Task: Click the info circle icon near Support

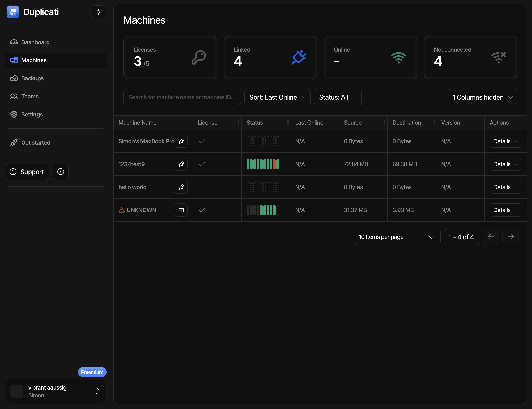Action: click(x=61, y=172)
